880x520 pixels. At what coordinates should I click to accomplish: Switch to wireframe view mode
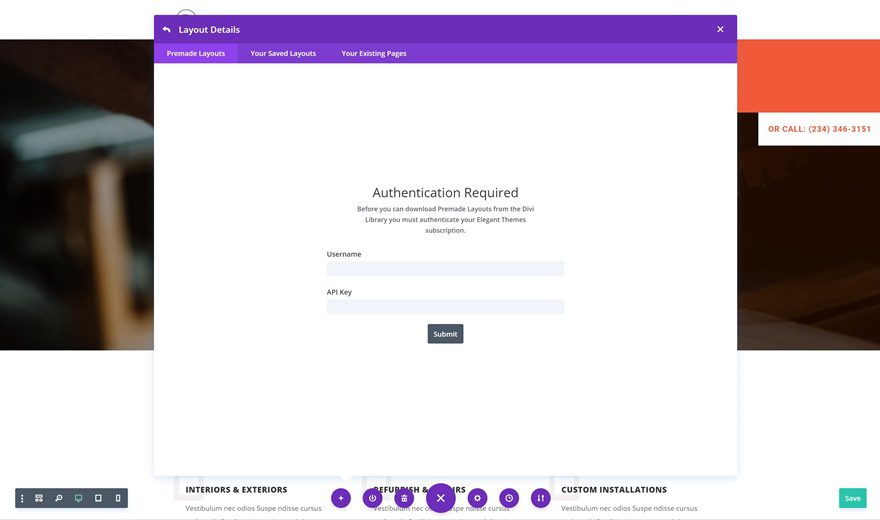pos(39,498)
